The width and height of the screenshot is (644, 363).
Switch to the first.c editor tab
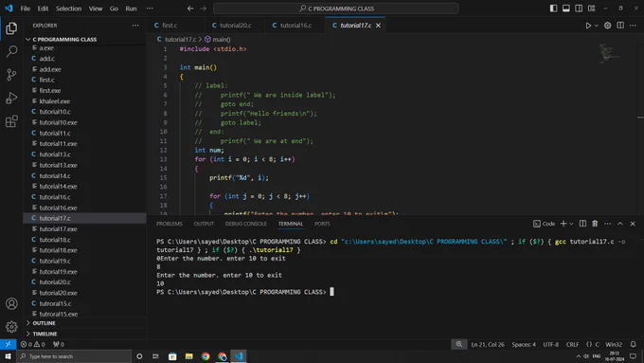point(169,26)
